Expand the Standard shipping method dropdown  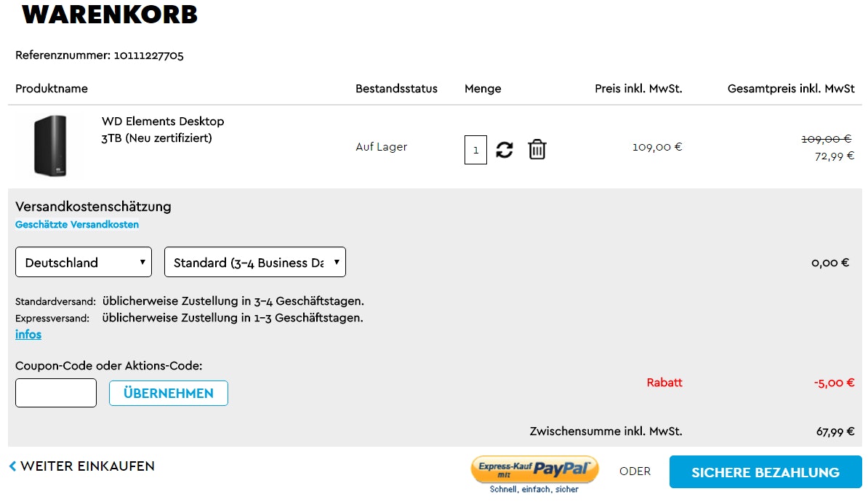[x=255, y=263]
